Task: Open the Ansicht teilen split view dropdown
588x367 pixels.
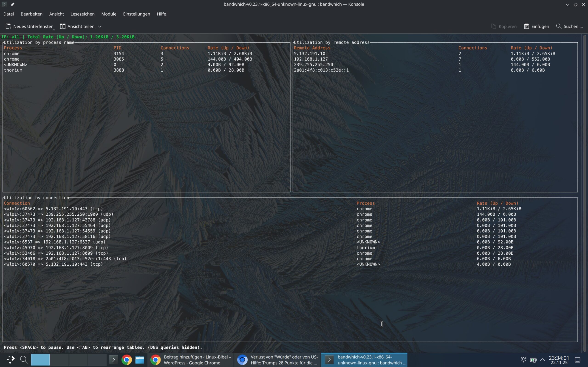Action: click(99, 26)
